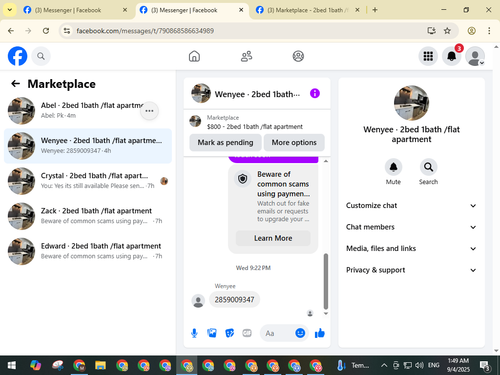This screenshot has width=500, height=375.
Task: Click the ENG language indicator in tray
Action: (x=434, y=365)
